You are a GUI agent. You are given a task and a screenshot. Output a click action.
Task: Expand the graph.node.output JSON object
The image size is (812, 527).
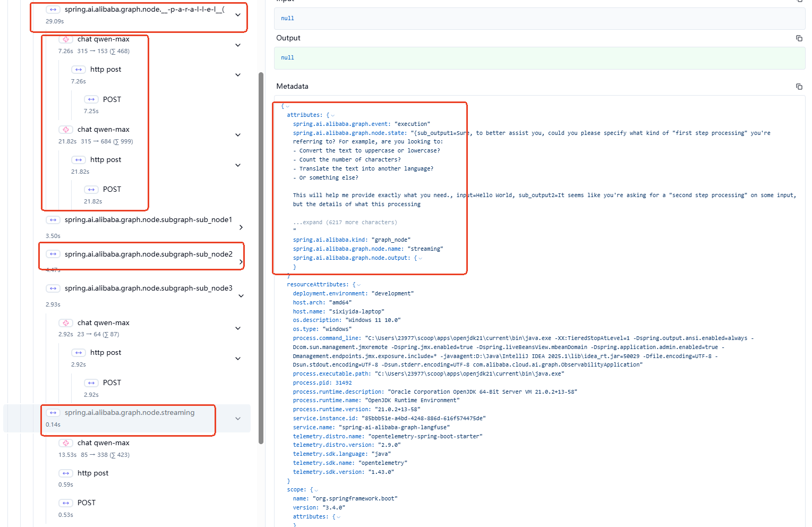(420, 258)
